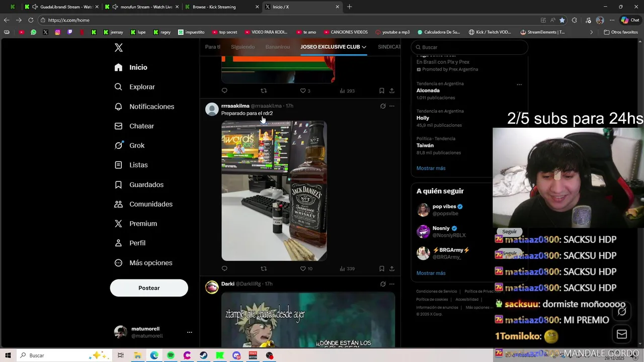This screenshot has height=362, width=644.
Task: Expand JOSEO EXCLUSIVE CLUB tab chevron
Action: tap(364, 47)
